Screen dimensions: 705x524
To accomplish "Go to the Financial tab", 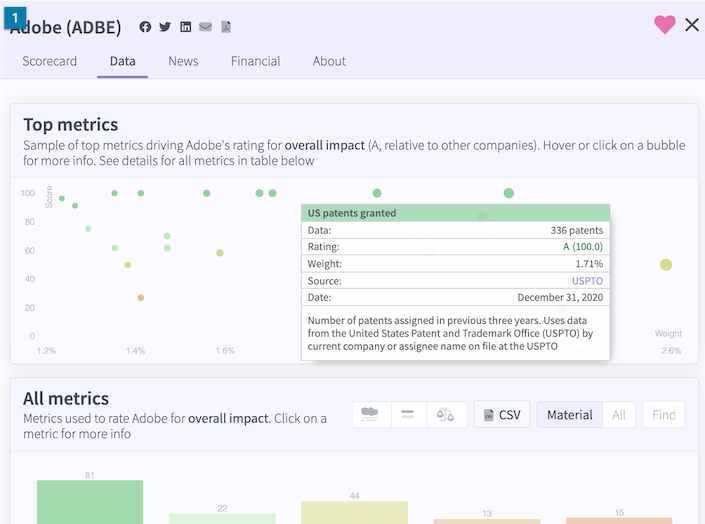I will tap(255, 61).
